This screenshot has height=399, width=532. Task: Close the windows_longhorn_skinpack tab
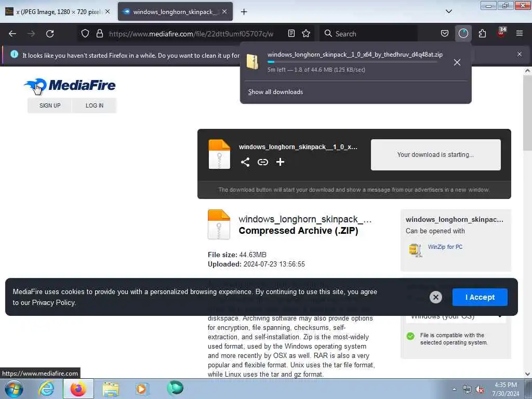click(x=224, y=11)
